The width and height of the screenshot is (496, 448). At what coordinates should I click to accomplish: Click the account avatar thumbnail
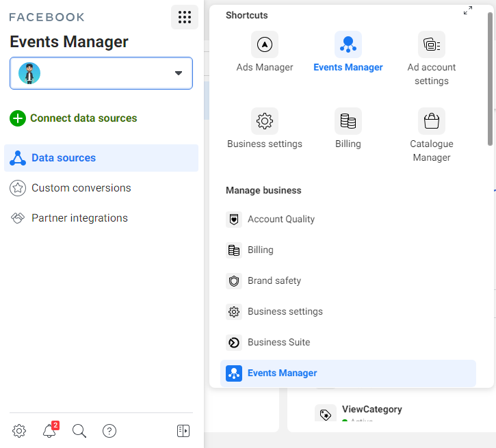point(29,73)
